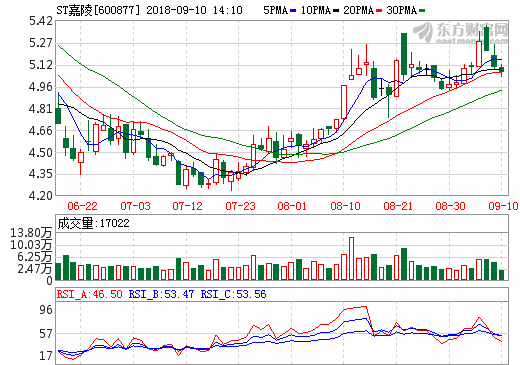520x365 pixels.
Task: Click the RSI_B:53.47 indicator label
Action: (161, 294)
